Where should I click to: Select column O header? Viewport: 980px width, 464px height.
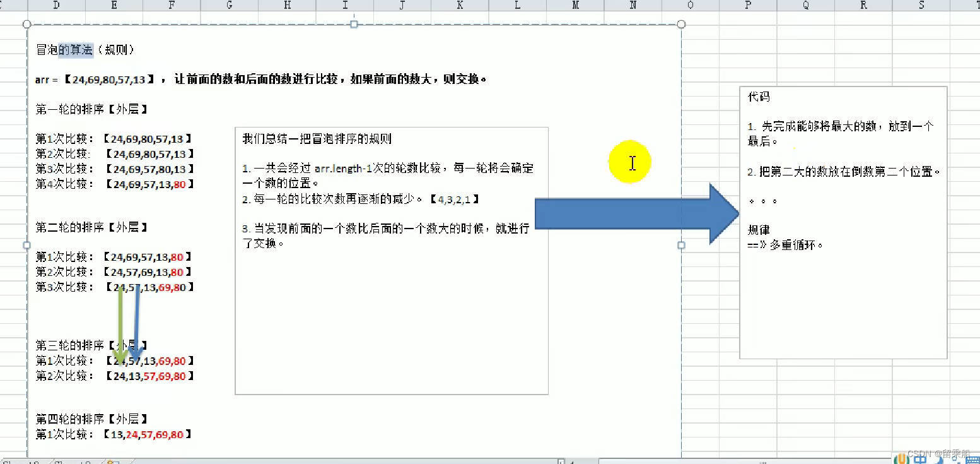tap(691, 5)
